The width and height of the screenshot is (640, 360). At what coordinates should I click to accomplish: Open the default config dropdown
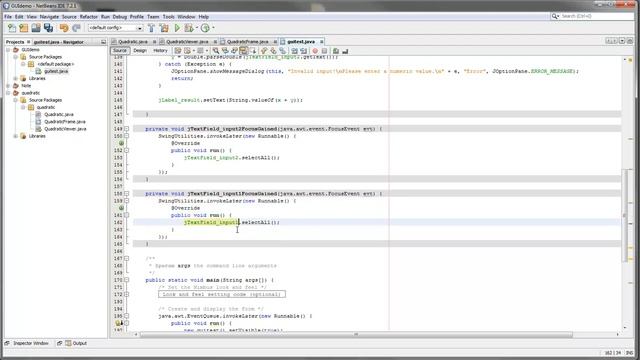(x=140, y=28)
